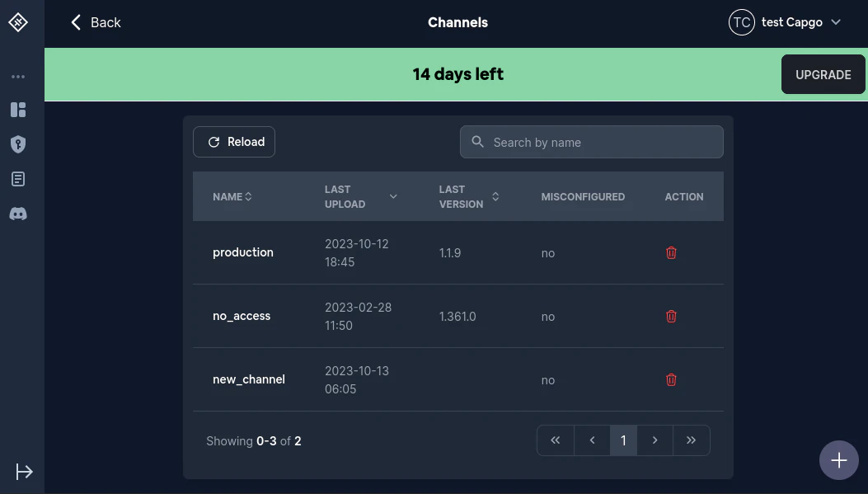Screen dimensions: 868x494
Task: Sort by Last Version column
Action: coord(469,197)
